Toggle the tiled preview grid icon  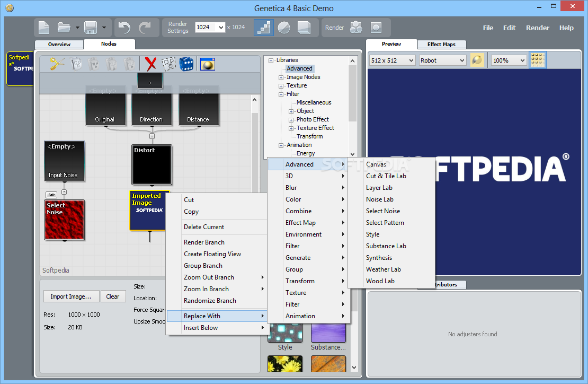(x=537, y=60)
